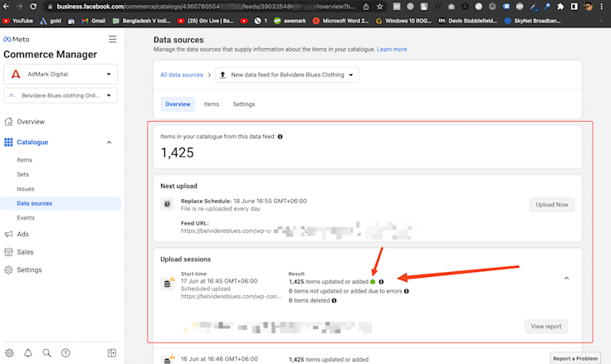Open notifications bell icon
611x364 pixels.
pos(28,352)
